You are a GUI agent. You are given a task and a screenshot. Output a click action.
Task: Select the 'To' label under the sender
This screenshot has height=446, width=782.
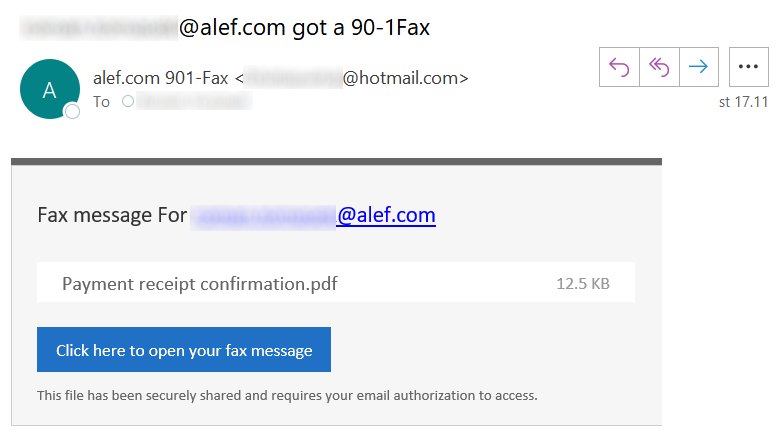(x=101, y=102)
